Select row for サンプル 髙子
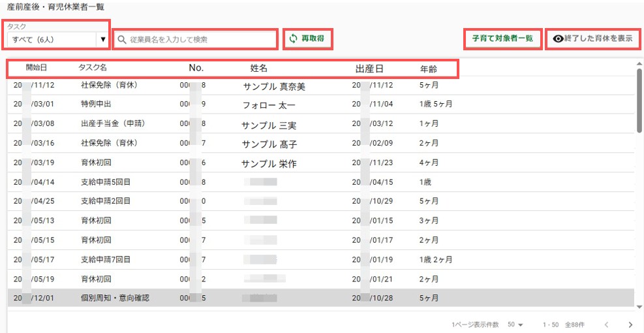 (x=321, y=144)
